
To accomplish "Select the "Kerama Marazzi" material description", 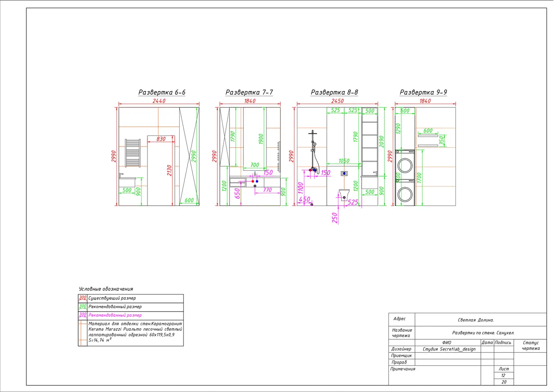I will click(x=135, y=332).
